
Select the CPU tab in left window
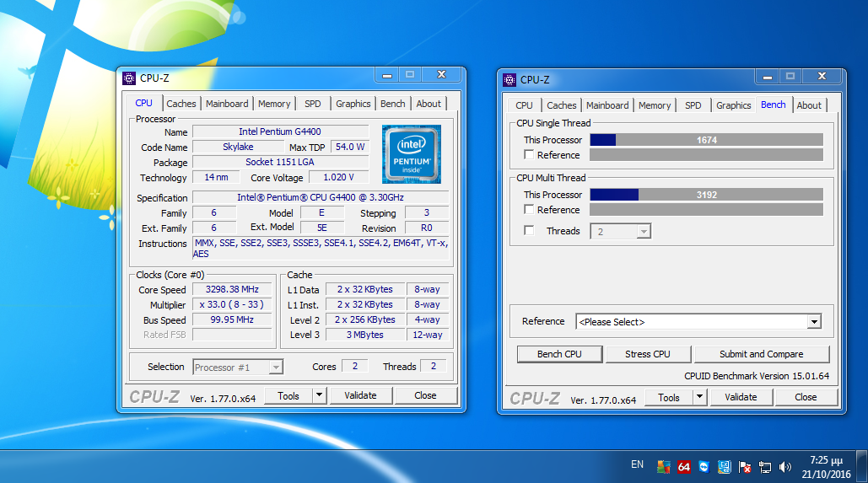[143, 103]
